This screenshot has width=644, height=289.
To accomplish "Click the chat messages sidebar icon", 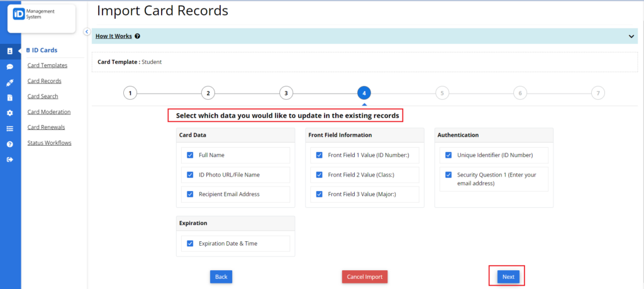I will point(10,67).
